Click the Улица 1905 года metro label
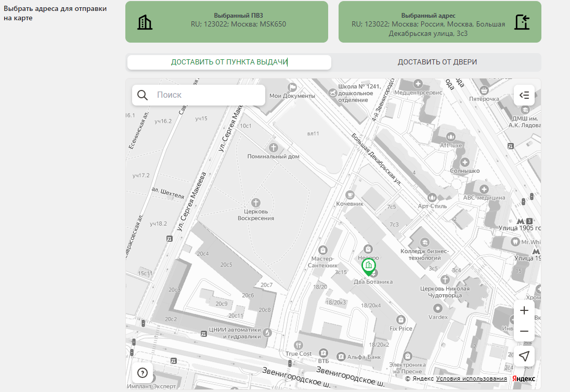The image size is (570, 392). tap(520, 228)
